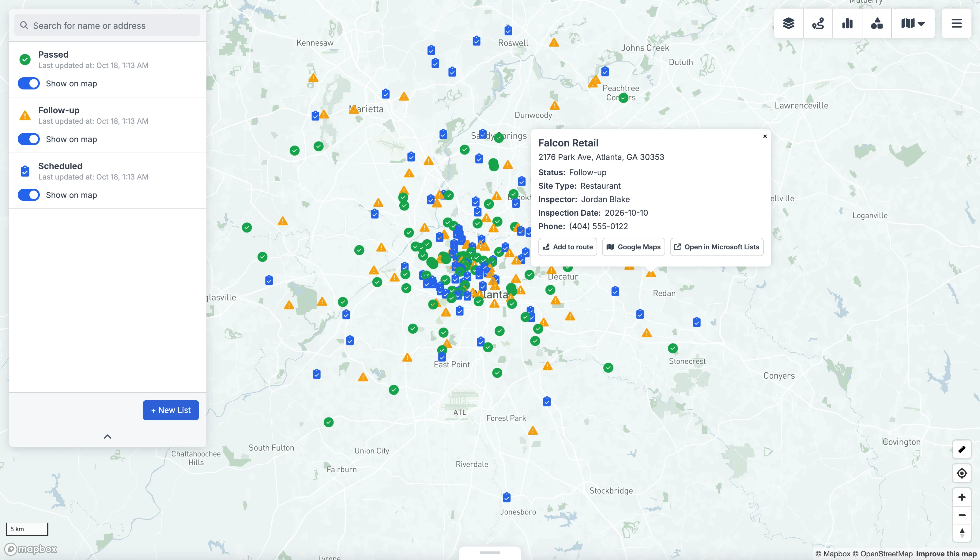Click the passed marker at Peachtree Corners
The width and height of the screenshot is (980, 560).
point(623,98)
